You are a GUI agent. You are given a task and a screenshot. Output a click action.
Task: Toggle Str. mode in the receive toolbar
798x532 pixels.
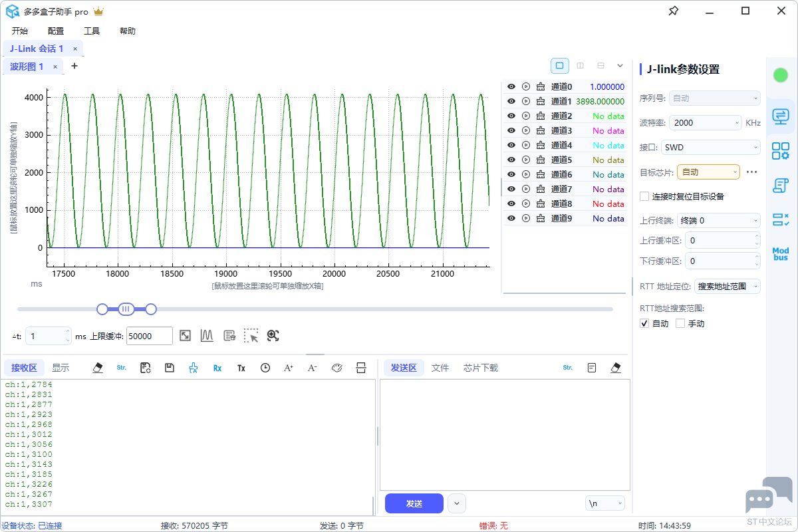(121, 368)
